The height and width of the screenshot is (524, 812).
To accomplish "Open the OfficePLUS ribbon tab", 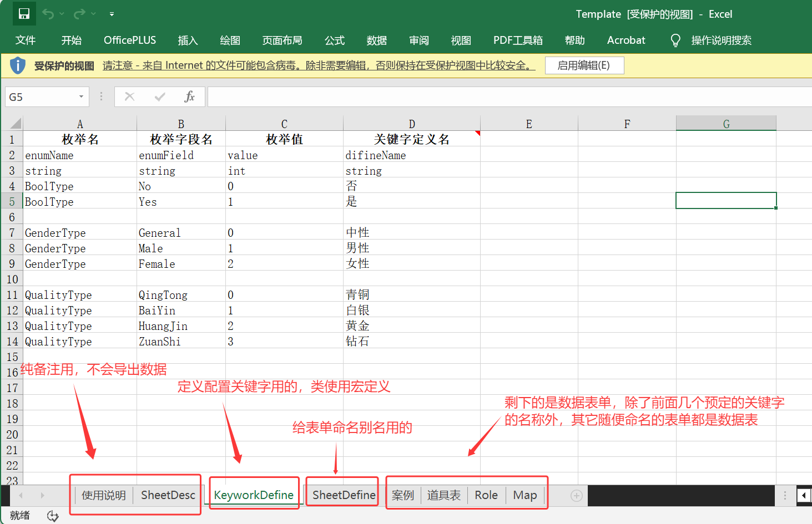I will (130, 40).
